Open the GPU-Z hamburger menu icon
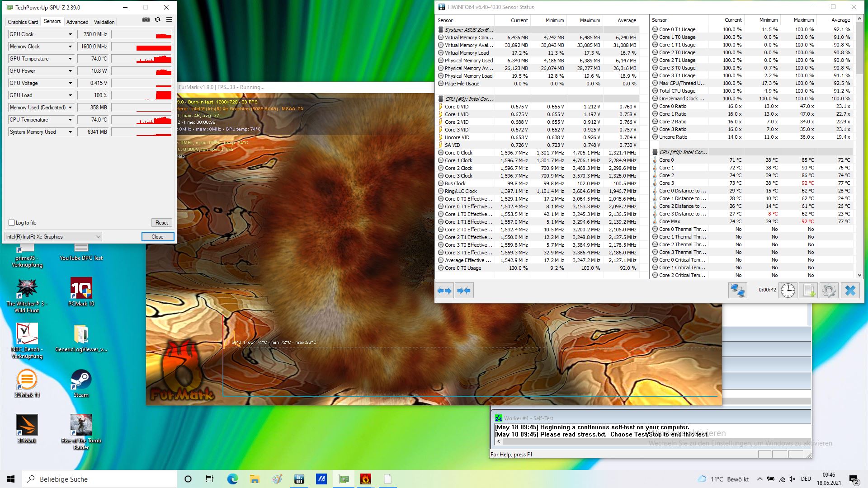This screenshot has height=488, width=868. (169, 20)
